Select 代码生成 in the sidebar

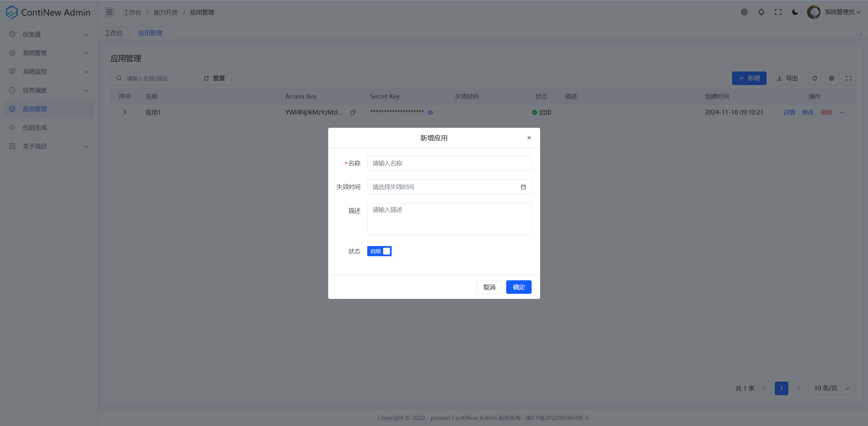click(35, 127)
